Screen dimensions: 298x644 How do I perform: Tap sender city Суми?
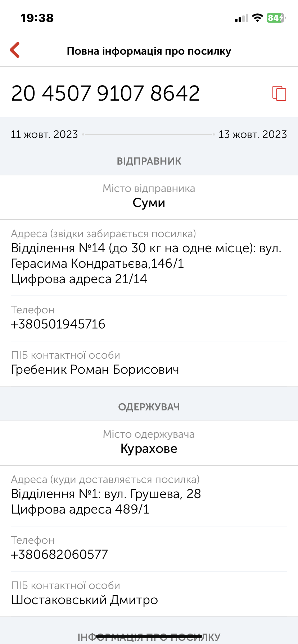click(149, 203)
